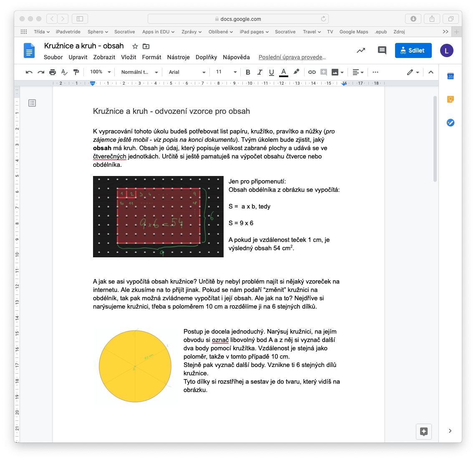Open comment history speech bubble icon

coord(382,50)
